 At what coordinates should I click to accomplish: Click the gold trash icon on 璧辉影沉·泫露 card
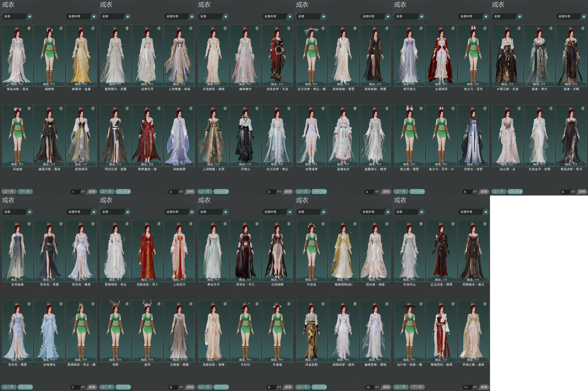click(x=127, y=28)
